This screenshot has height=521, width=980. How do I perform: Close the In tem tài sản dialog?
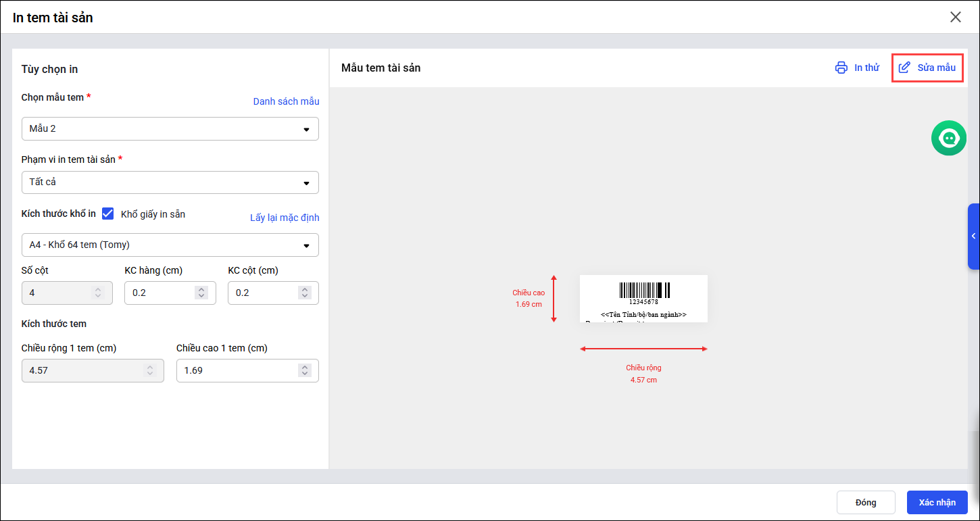[955, 18]
